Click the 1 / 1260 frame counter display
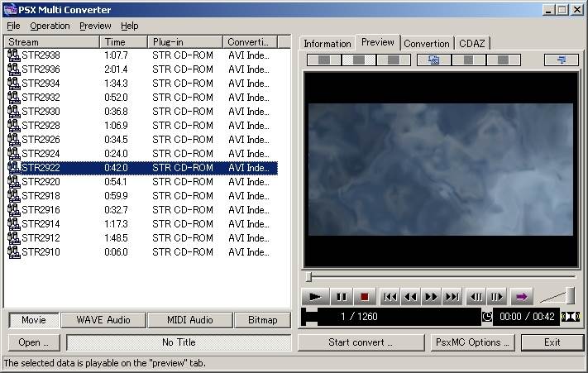588x373 pixels. 399,317
